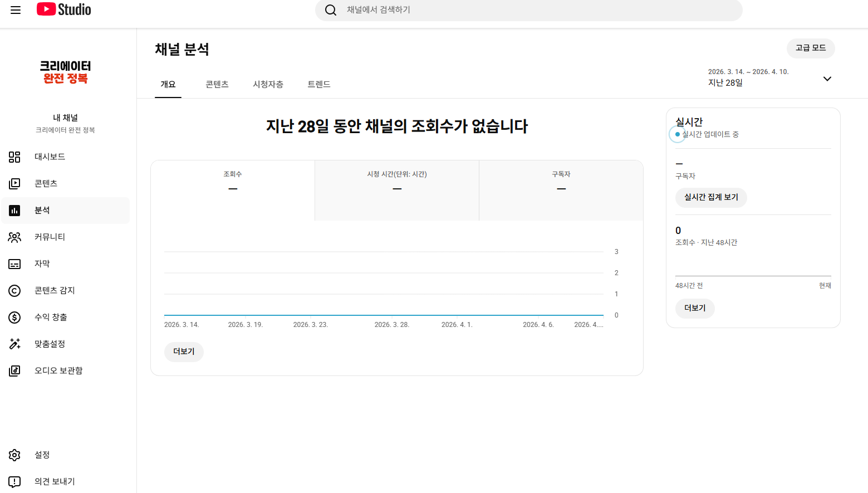This screenshot has height=493, width=868.
Task: Enable 고급 모드 analytics view
Action: pyautogui.click(x=811, y=48)
